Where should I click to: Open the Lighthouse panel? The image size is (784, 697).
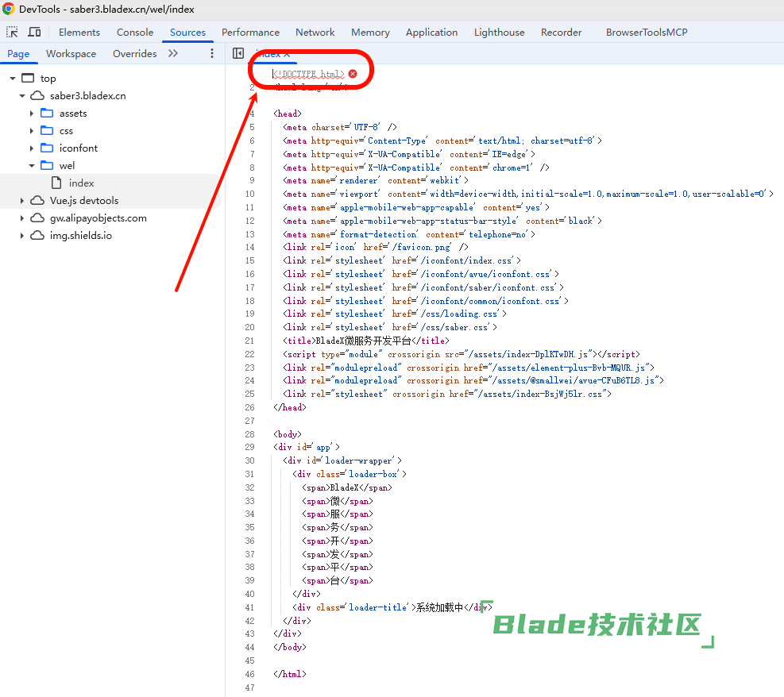pyautogui.click(x=499, y=33)
